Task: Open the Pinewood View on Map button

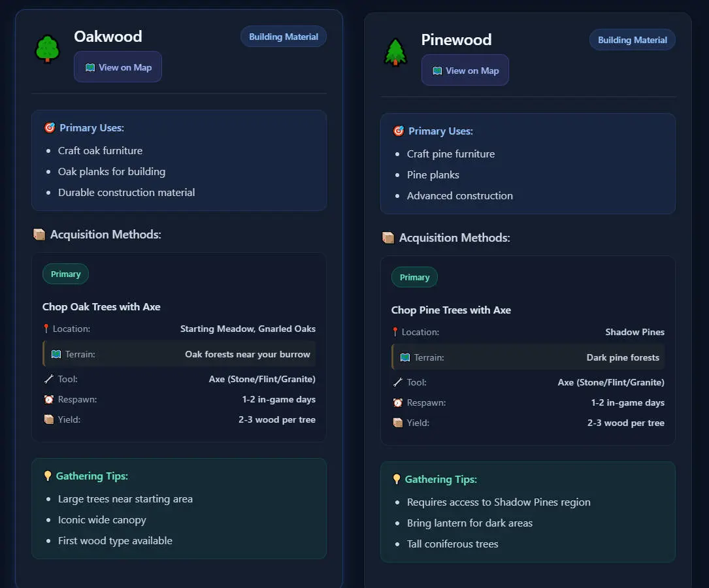Action: [x=465, y=71]
